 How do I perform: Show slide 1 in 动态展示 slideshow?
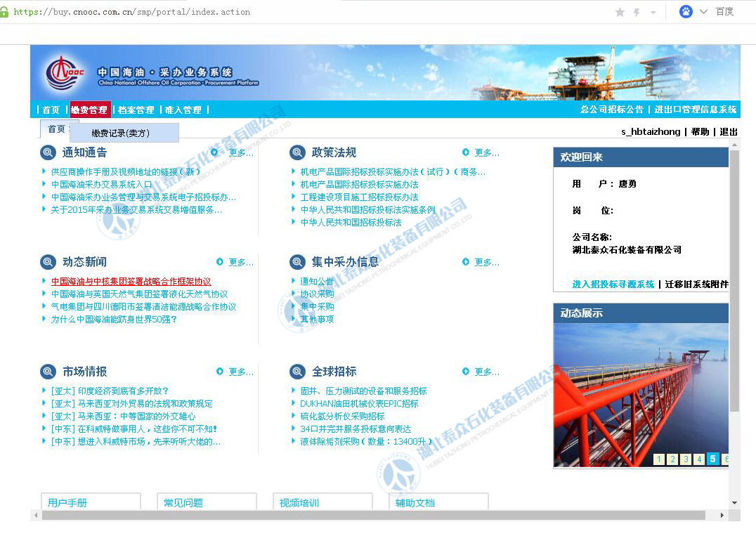pos(659,459)
